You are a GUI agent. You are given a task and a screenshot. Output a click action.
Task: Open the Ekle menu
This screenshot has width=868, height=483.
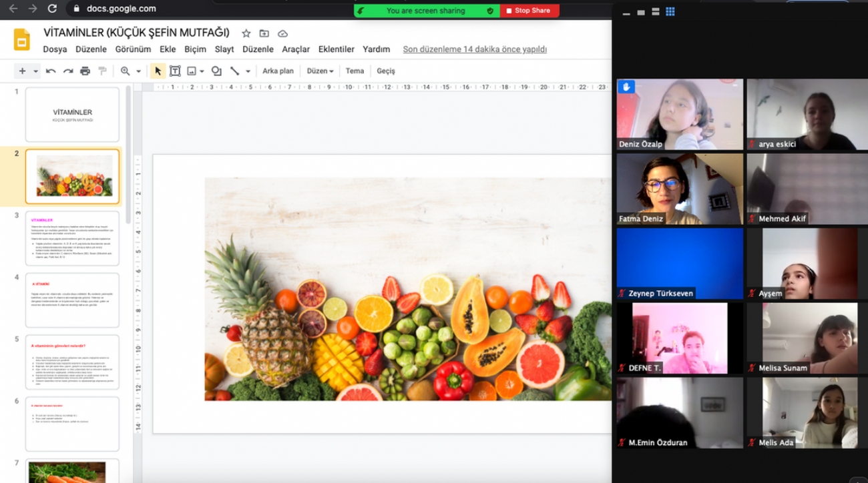168,49
